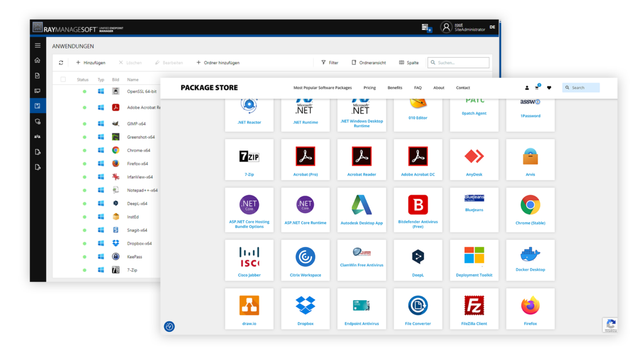This screenshot has height=362, width=644.
Task: Go to the Pricing menu item
Action: click(x=370, y=88)
